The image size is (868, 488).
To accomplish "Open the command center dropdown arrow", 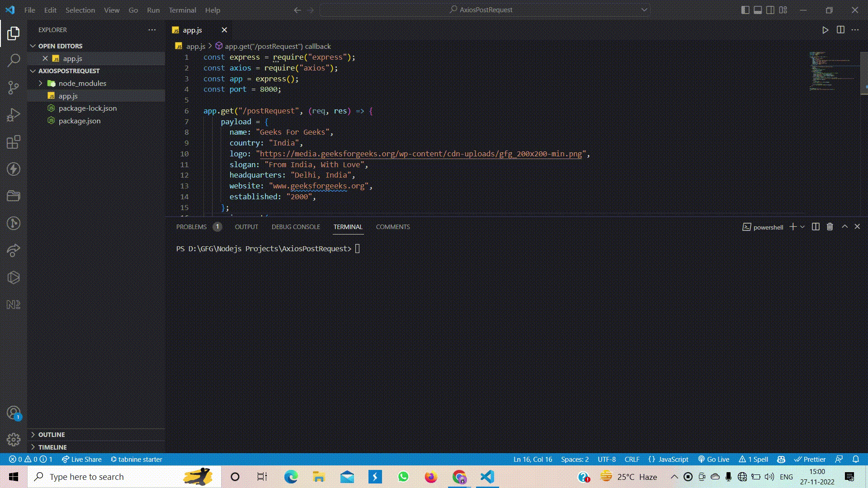I will (644, 10).
